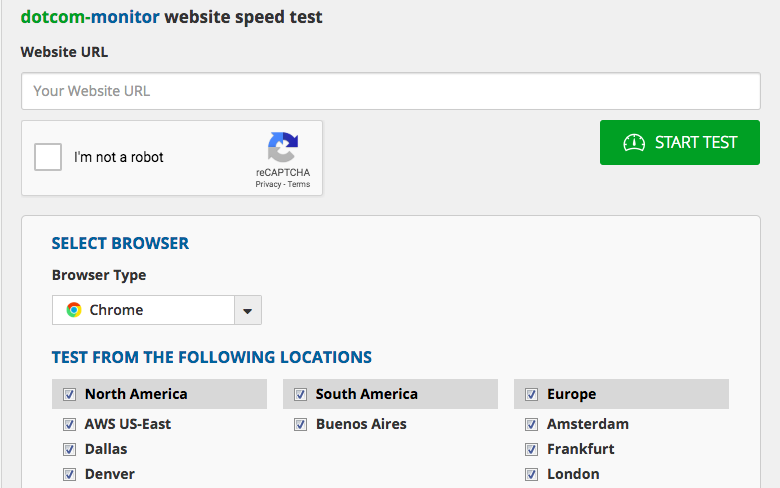
Task: Check the I'm not a robot box
Action: (48, 157)
